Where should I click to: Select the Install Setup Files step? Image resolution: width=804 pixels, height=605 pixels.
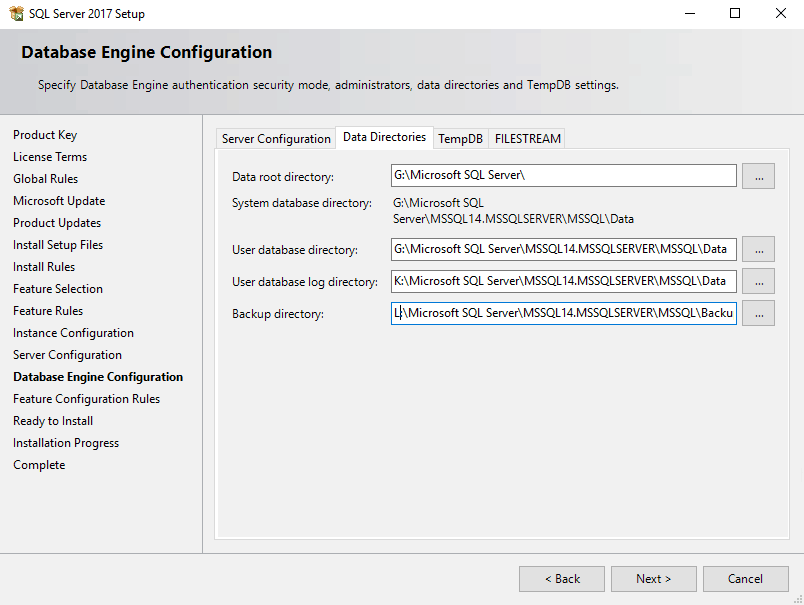[x=58, y=245]
